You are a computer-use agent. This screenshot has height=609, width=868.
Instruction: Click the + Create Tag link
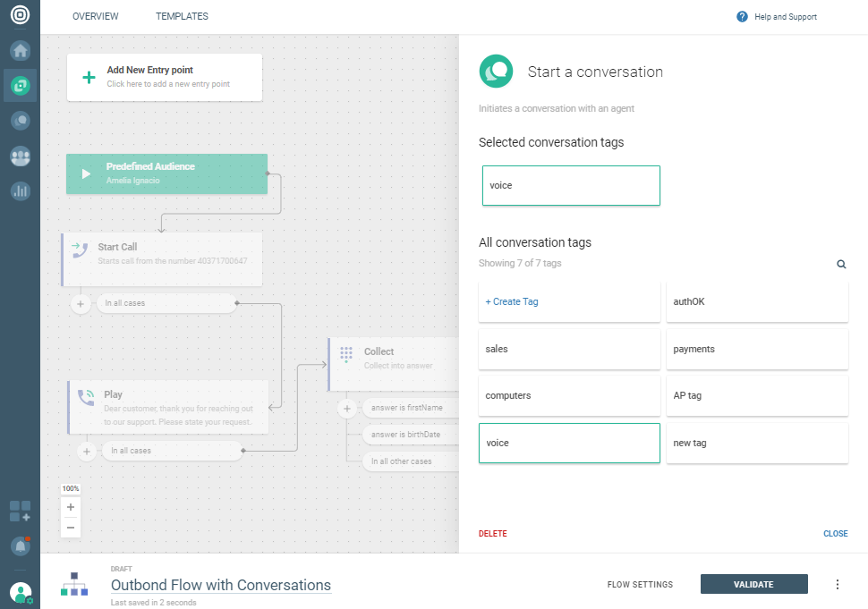pos(512,302)
